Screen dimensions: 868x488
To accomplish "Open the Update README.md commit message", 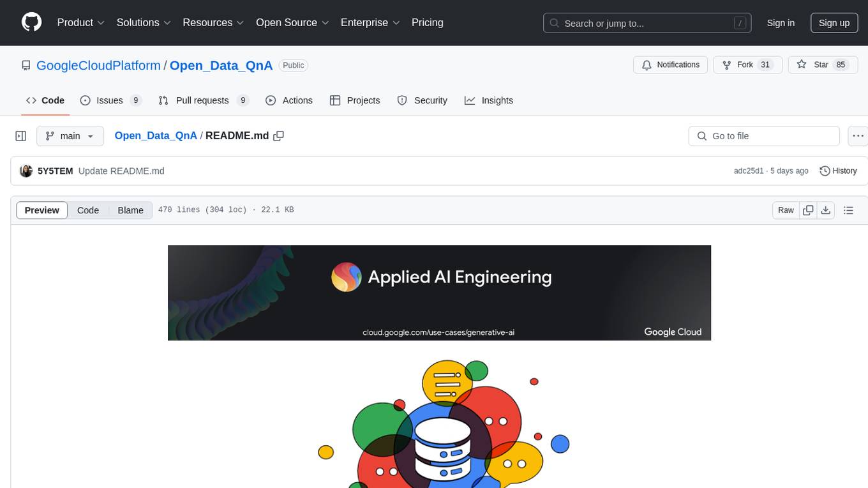I will [121, 171].
